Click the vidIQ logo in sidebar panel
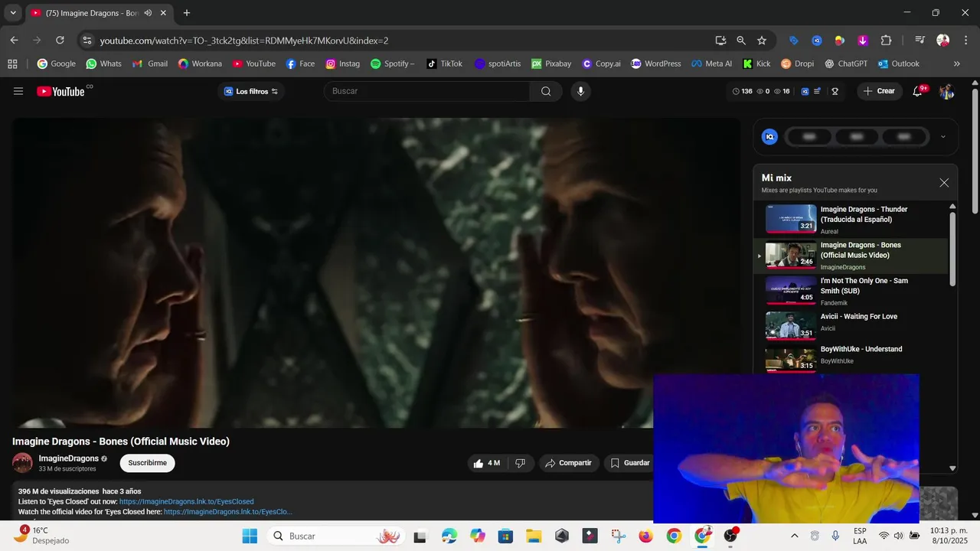Image resolution: width=980 pixels, height=551 pixels. (x=770, y=137)
